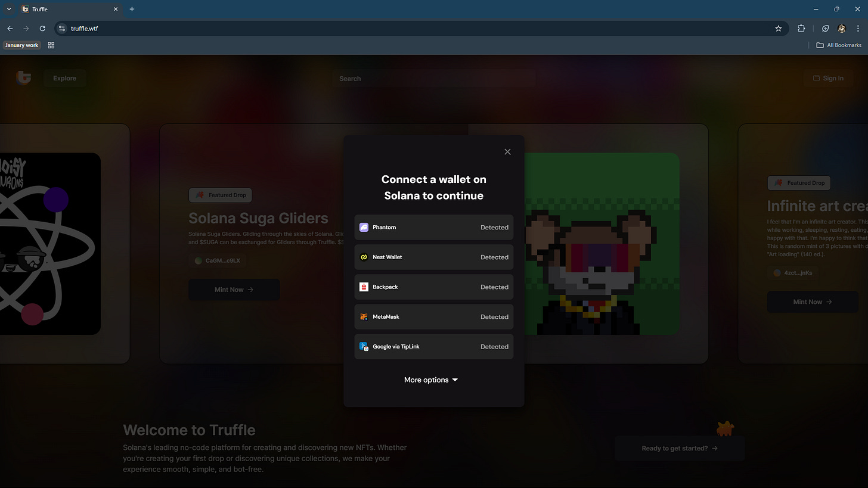Open the tab search dropdown
868x488 pixels.
pos(8,9)
